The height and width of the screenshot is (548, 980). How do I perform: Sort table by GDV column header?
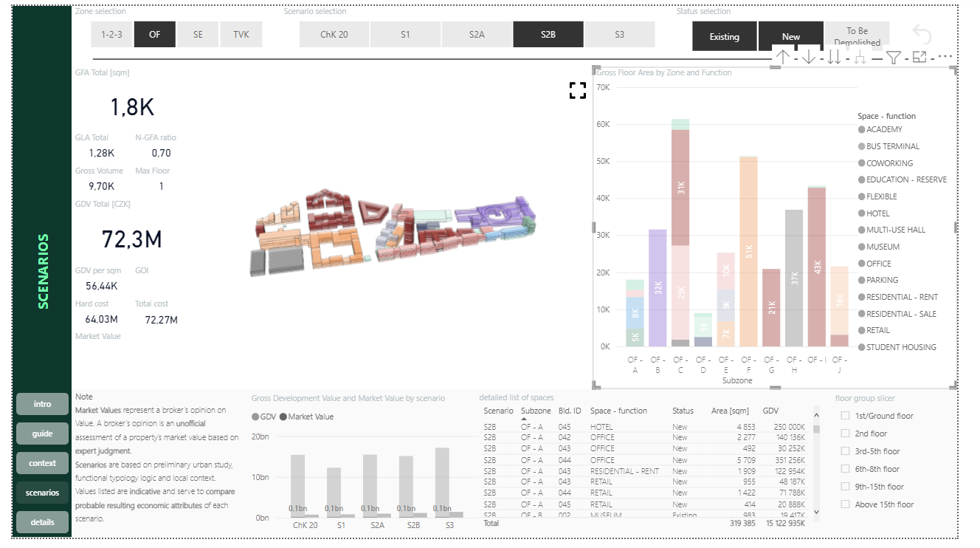[770, 411]
